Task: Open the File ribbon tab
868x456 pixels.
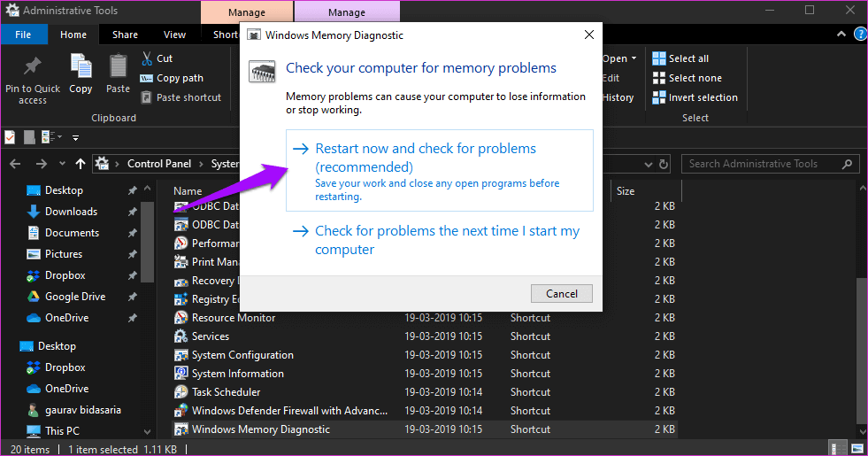Action: (x=23, y=35)
